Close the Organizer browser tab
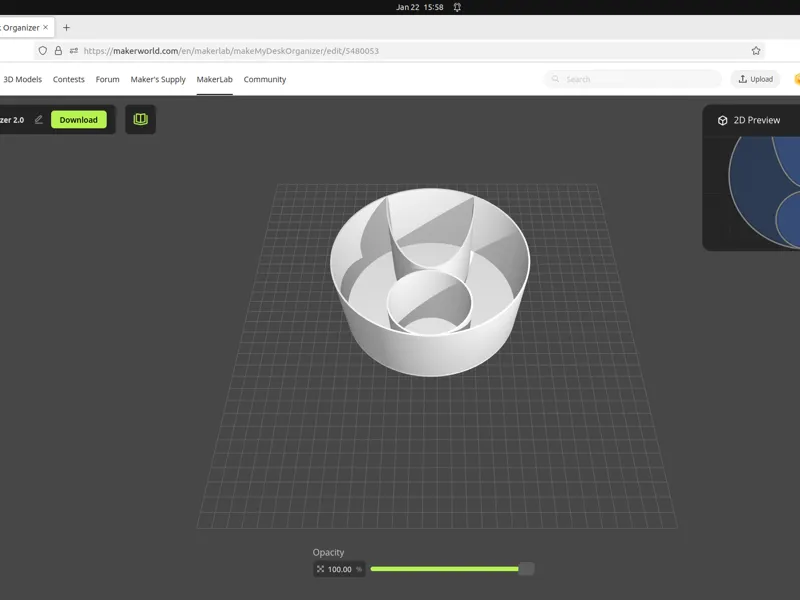 (45, 28)
